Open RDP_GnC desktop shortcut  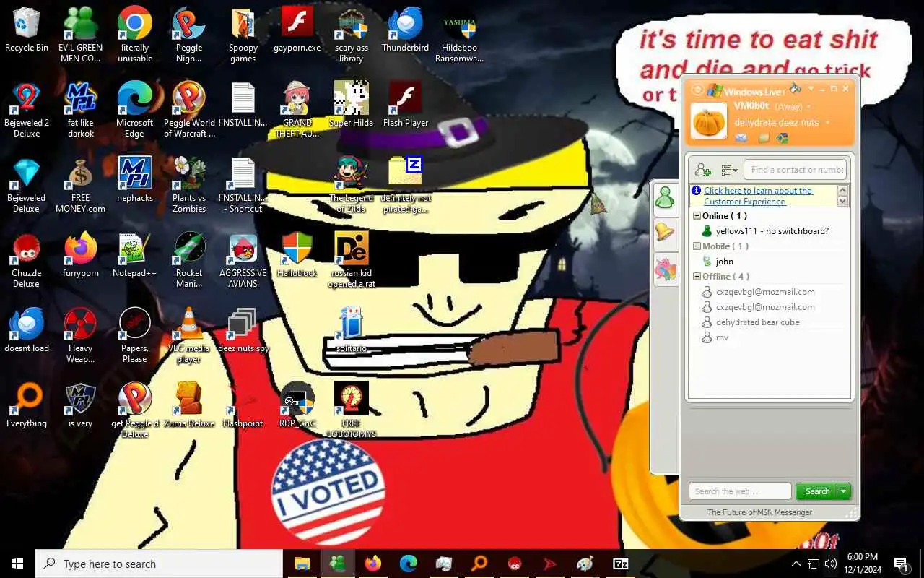click(297, 405)
